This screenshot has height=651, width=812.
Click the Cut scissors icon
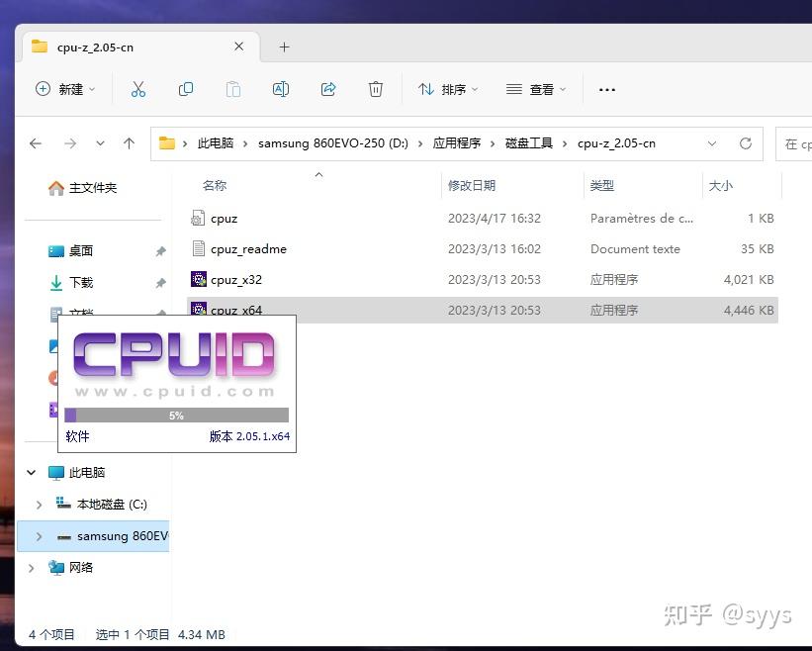pos(137,90)
